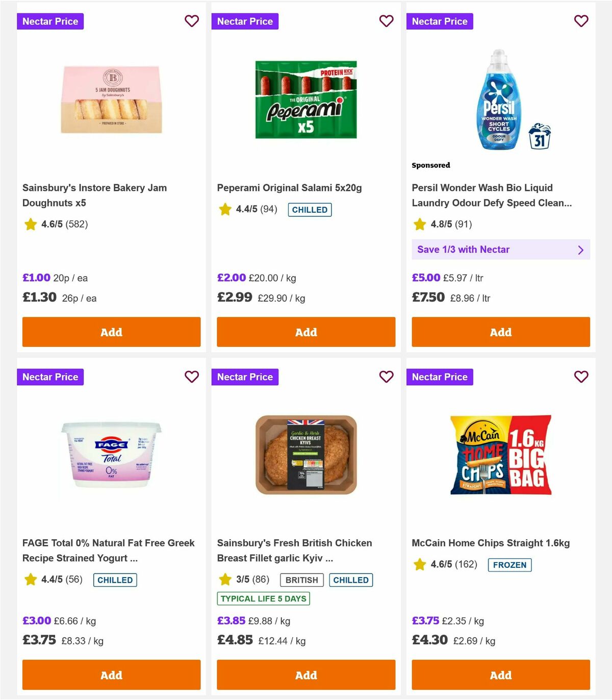Click the McCain Home Chips star rating icon

[419, 565]
